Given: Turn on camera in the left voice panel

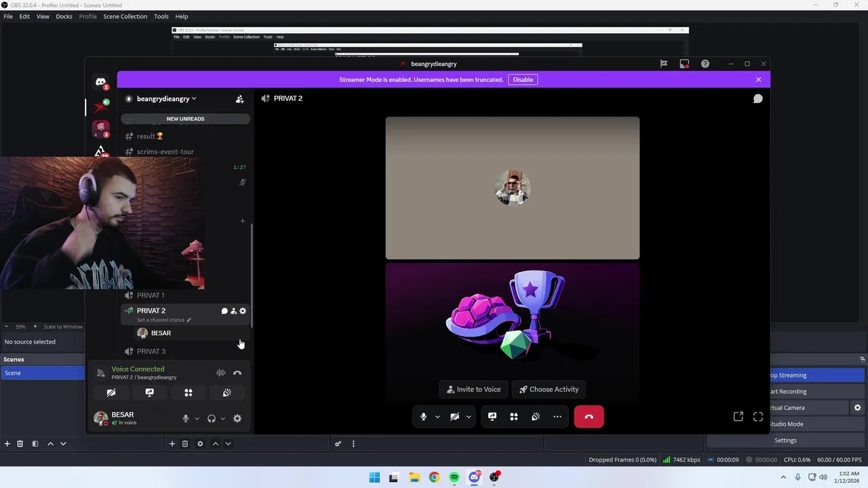Looking at the screenshot, I should pos(111,392).
